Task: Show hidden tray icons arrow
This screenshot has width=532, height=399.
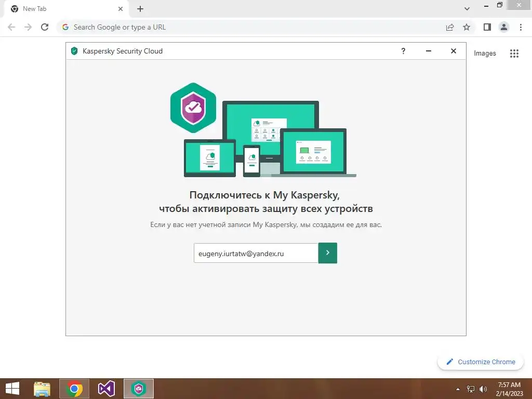Action: tap(458, 389)
